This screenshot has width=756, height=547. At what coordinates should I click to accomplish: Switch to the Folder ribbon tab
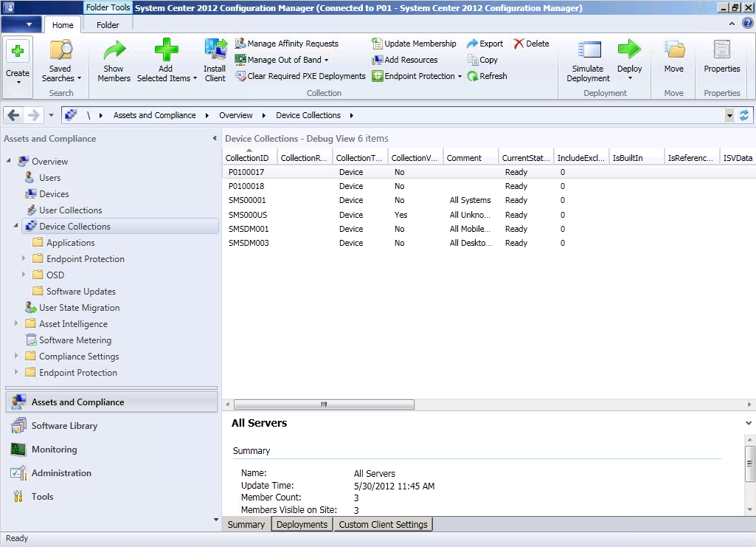[108, 24]
